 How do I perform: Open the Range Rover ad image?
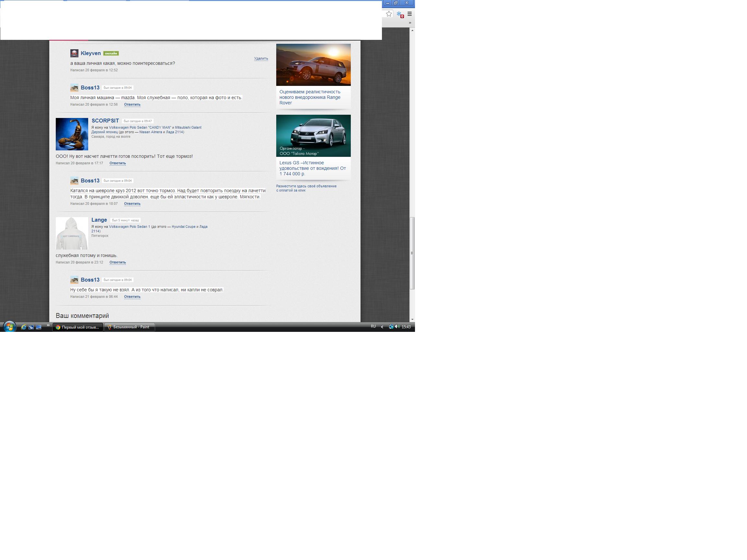click(313, 64)
